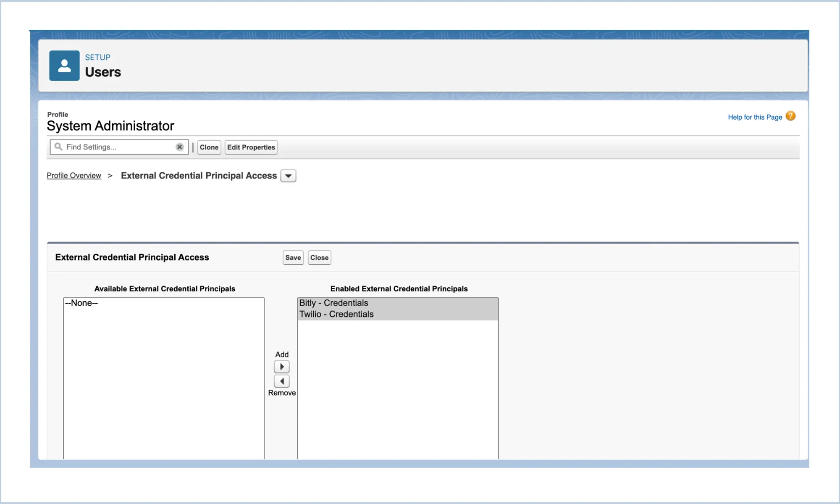Viewport: 840px width, 504px height.
Task: Select Twilio - Credentials in enabled list
Action: pos(336,314)
